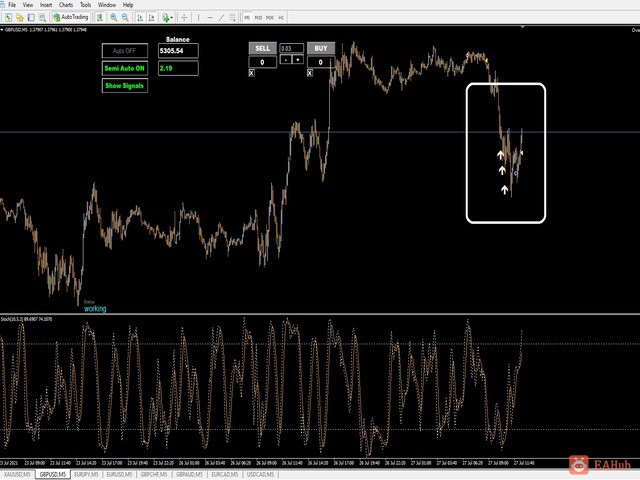Screen dimensions: 640x480
Task: Switch to the GBPCHF,M5 chart tab
Action: point(154,474)
